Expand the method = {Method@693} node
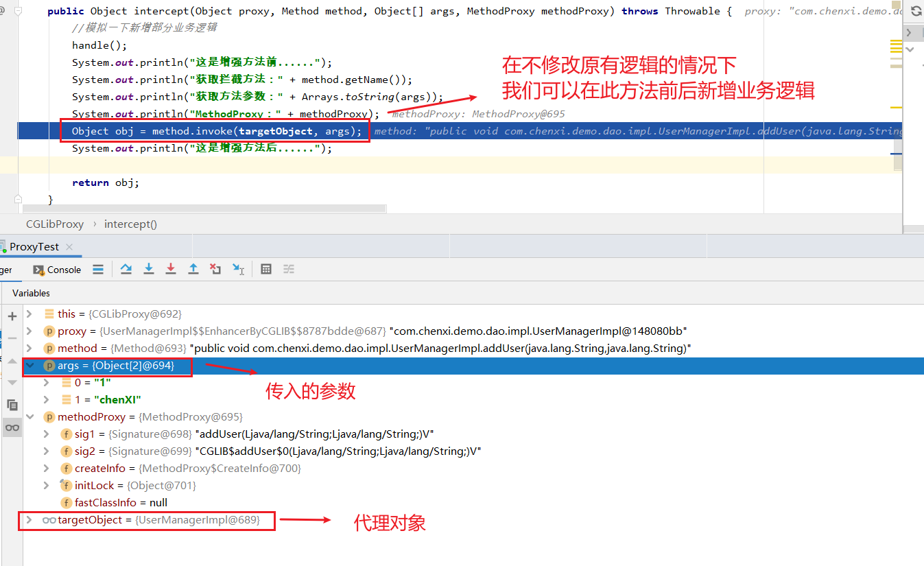924x566 pixels. point(29,348)
